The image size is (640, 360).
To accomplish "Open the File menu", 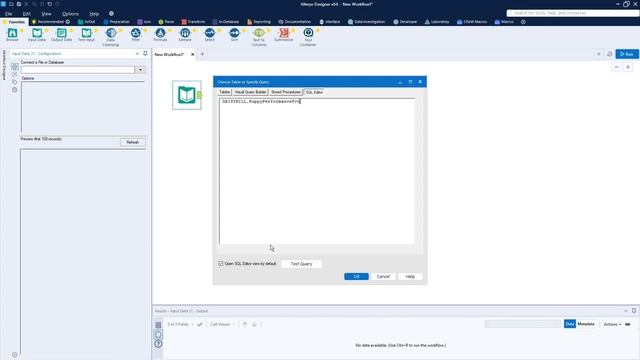I will (9, 13).
